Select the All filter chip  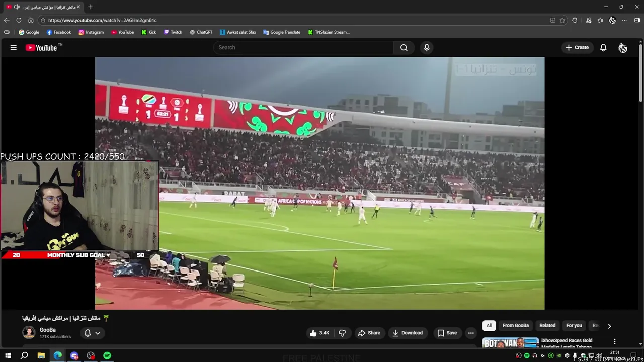(489, 325)
